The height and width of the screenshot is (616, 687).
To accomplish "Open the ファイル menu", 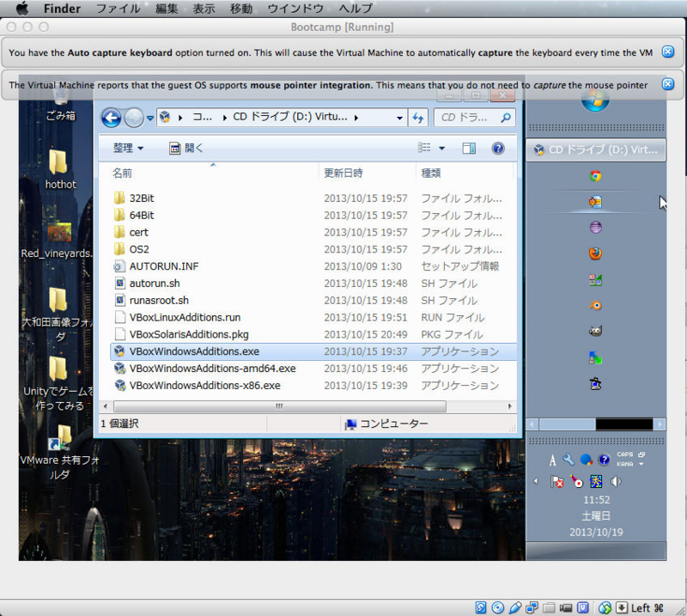I will 118,9.
